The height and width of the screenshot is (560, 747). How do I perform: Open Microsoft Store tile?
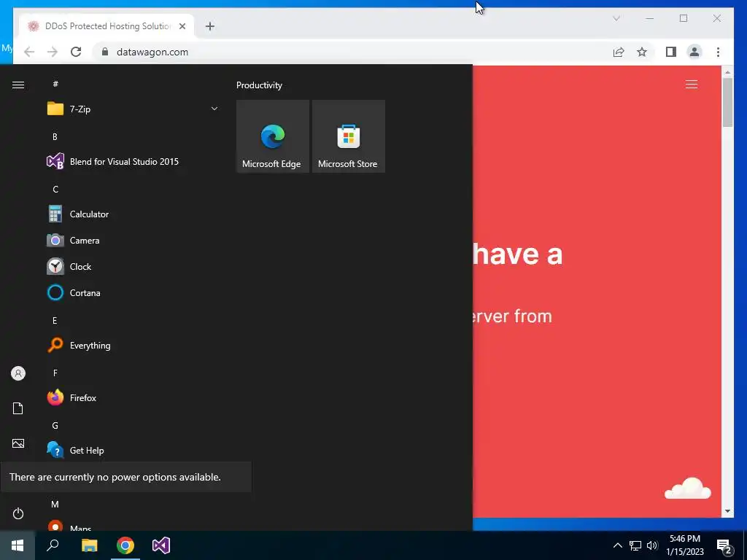coord(348,136)
